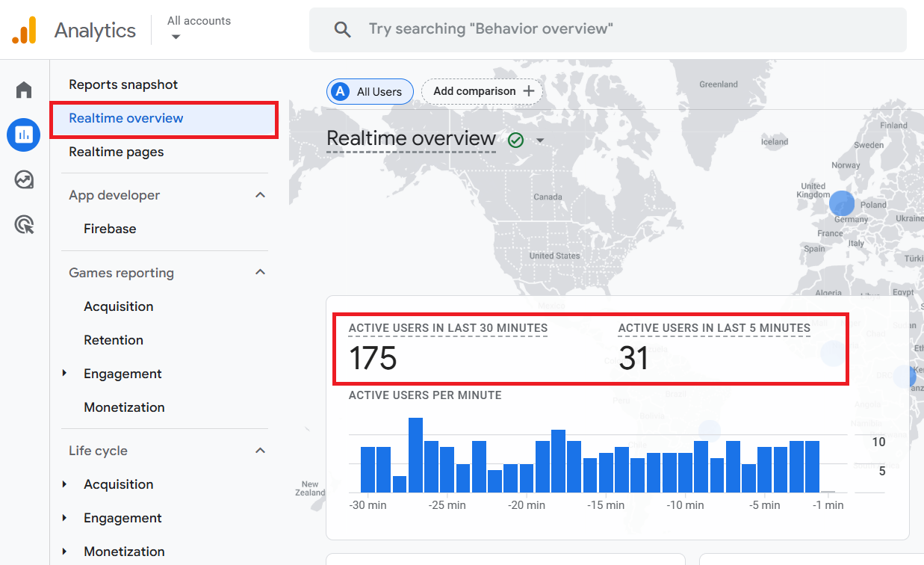Screen dimensions: 924x565
Task: Click the map bubble over Germany
Action: click(842, 203)
